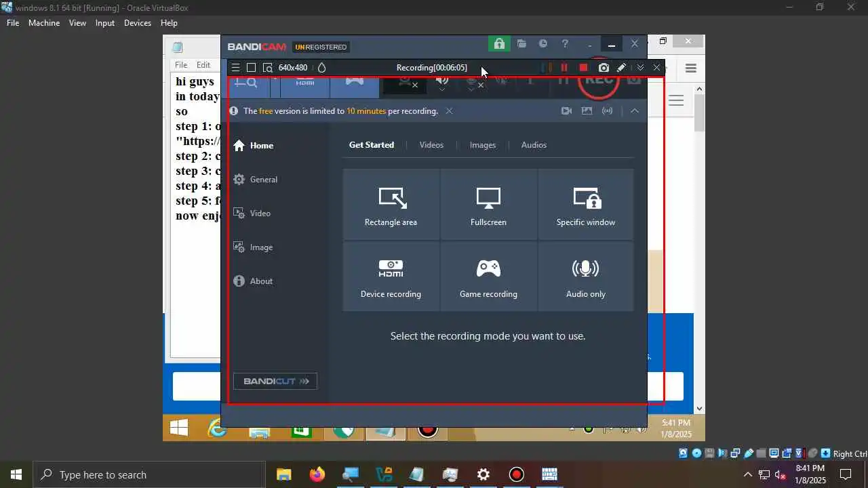Screen dimensions: 868x488
Task: Open VirtualBox Input menu
Action: point(105,23)
